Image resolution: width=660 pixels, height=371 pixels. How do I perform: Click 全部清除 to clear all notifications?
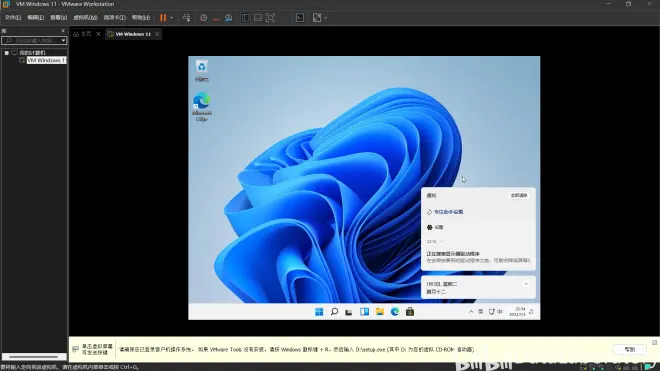tap(519, 195)
